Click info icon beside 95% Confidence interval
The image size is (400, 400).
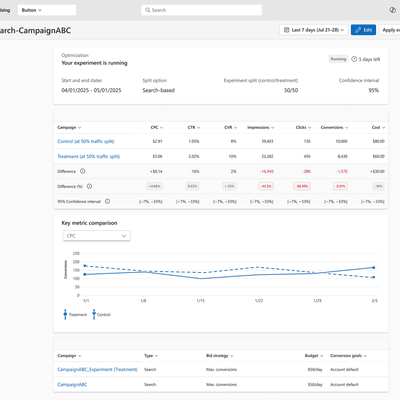tap(107, 201)
